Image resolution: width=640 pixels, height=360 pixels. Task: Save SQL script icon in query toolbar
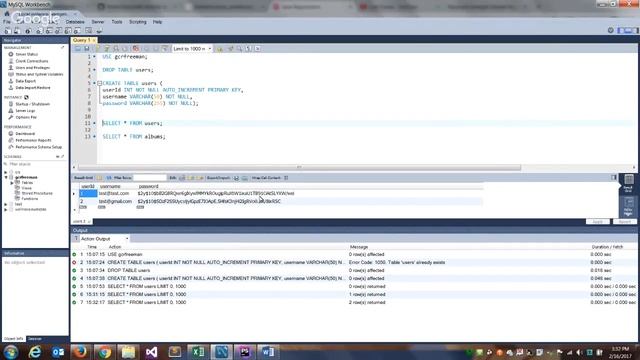pyautogui.click(x=87, y=49)
